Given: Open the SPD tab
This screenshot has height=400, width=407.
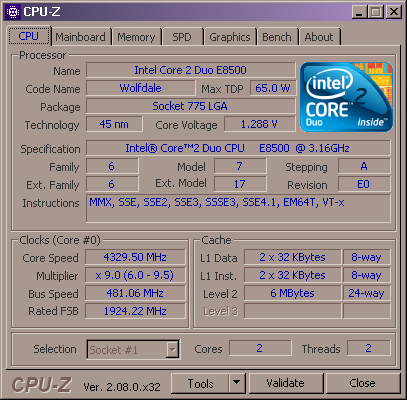Looking at the screenshot, I should [x=182, y=37].
